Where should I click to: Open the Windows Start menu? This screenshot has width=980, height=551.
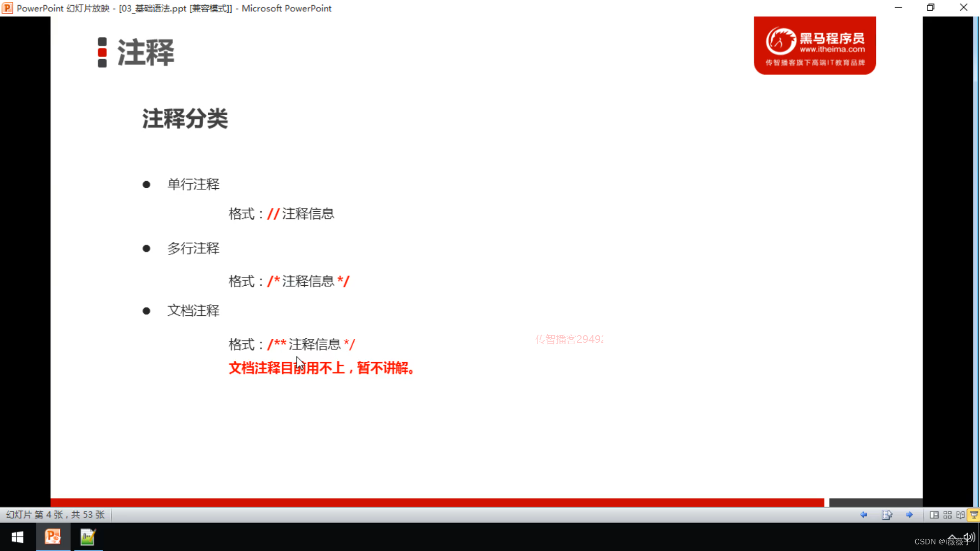coord(17,537)
